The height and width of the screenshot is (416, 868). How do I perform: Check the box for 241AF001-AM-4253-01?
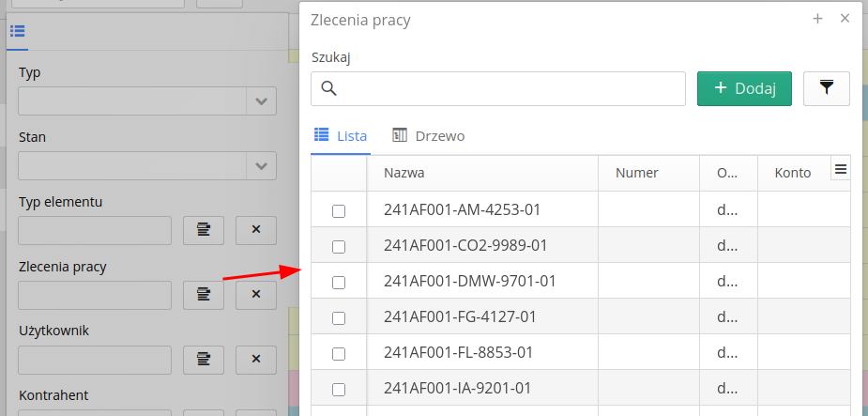[x=339, y=211]
